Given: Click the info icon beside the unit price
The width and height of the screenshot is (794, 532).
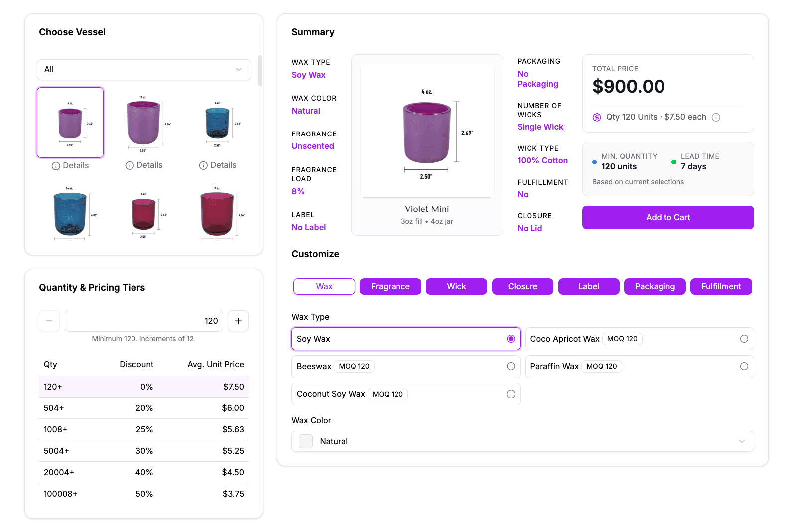Looking at the screenshot, I should [x=716, y=117].
